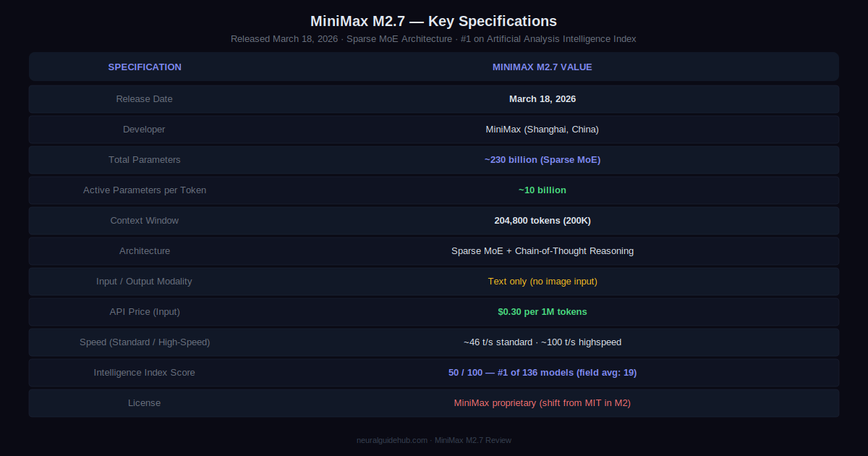
Task: Select the Context Window row label
Action: pyautogui.click(x=145, y=221)
